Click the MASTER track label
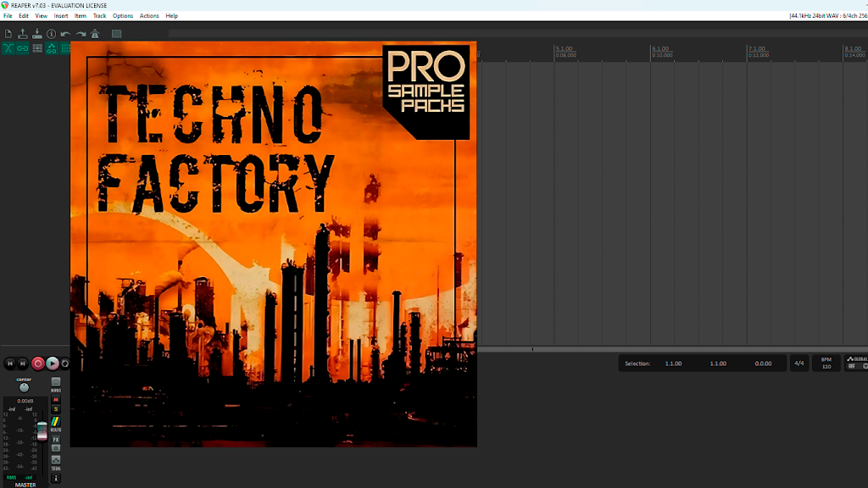The height and width of the screenshot is (488, 868). [25, 485]
